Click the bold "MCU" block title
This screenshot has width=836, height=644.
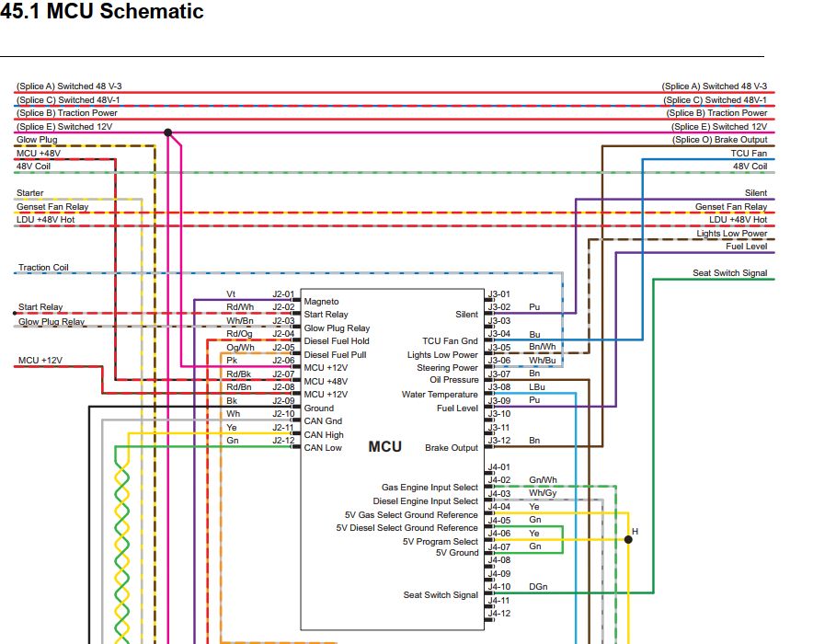(385, 446)
